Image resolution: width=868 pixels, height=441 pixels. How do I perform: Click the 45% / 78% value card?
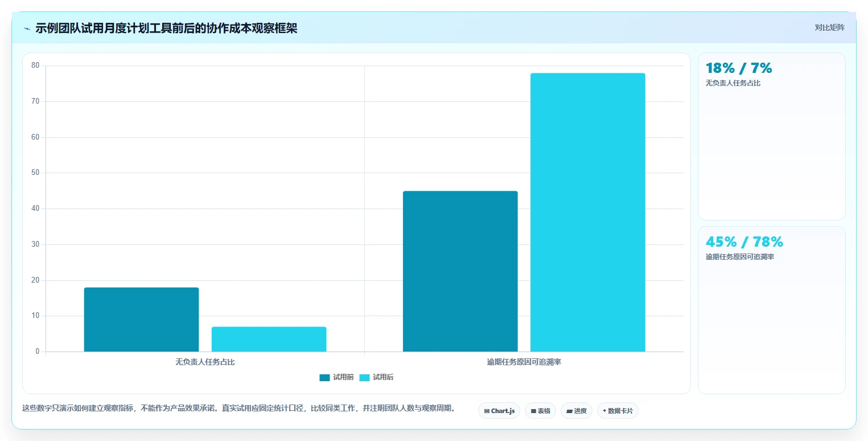(x=772, y=310)
